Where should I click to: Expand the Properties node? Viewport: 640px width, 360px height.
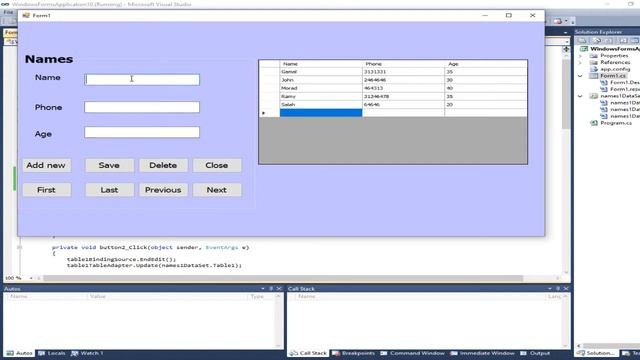tap(580, 56)
